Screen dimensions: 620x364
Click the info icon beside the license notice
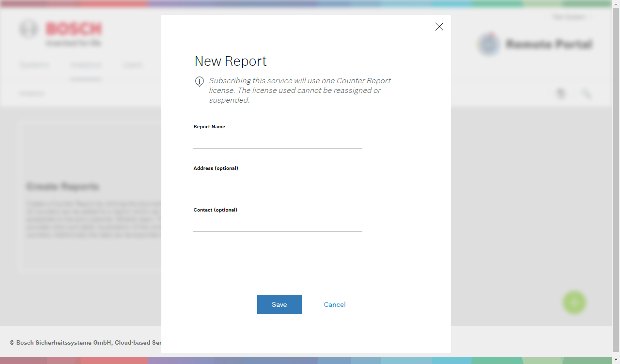click(199, 81)
